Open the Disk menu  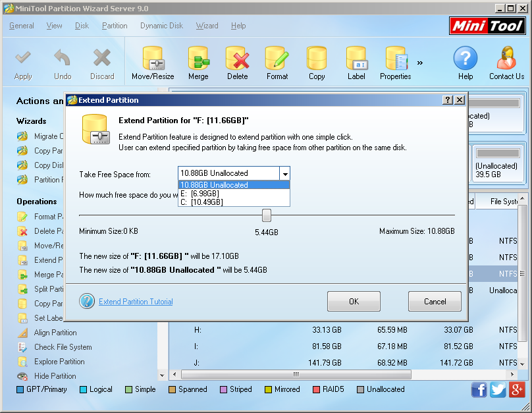(x=82, y=26)
